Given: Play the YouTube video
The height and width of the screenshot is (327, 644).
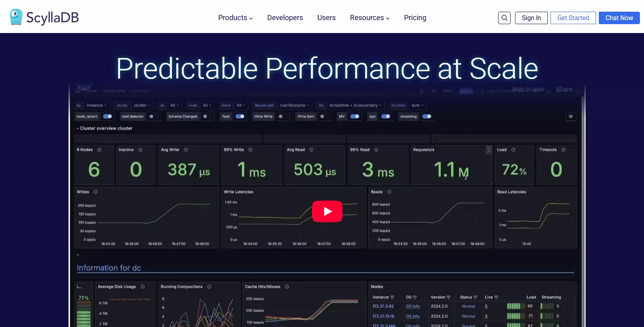Looking at the screenshot, I should point(327,211).
